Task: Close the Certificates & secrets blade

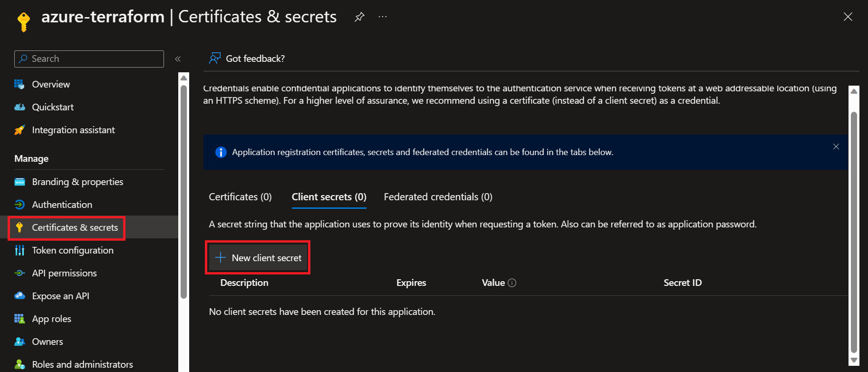Action: coord(848,17)
